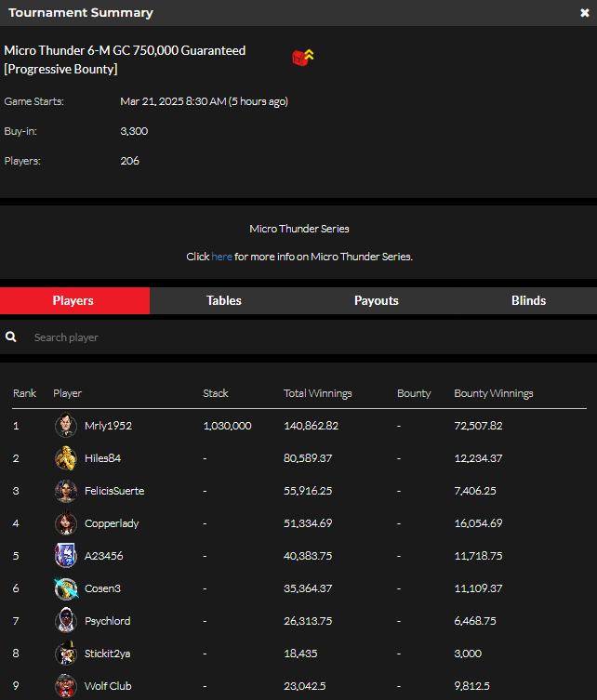597x700 pixels.
Task: Select player name Psychlord
Action: [108, 621]
